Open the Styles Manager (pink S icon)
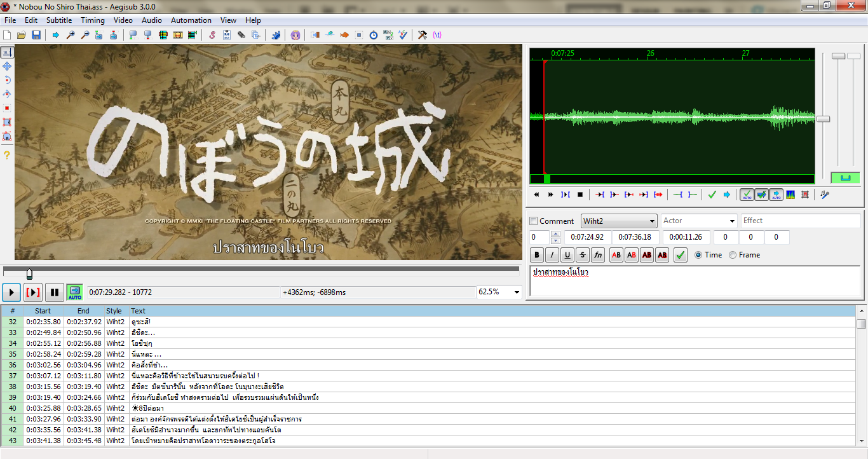Viewport: 868px width, 459px height. point(212,35)
